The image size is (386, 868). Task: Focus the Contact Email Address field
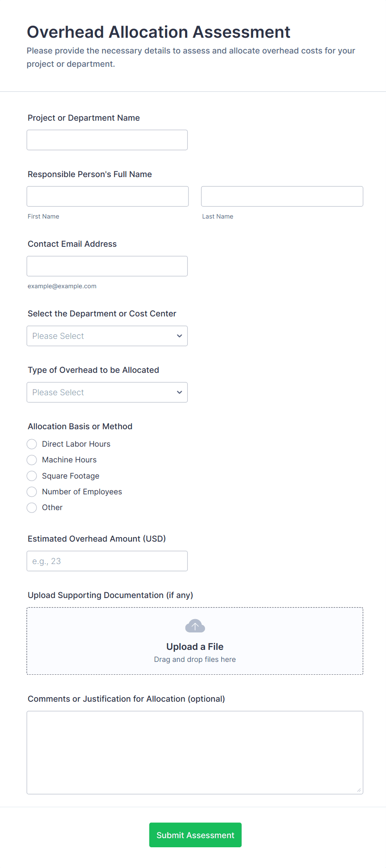pyautogui.click(x=107, y=266)
